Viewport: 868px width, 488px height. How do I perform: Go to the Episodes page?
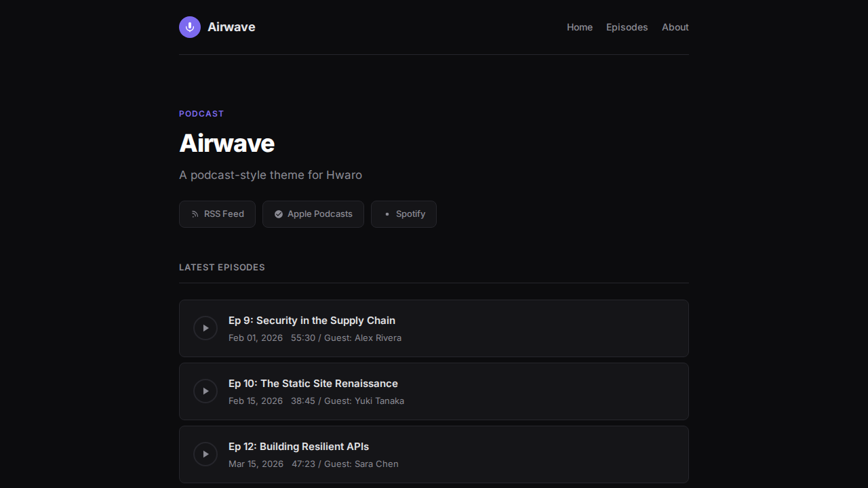[627, 27]
